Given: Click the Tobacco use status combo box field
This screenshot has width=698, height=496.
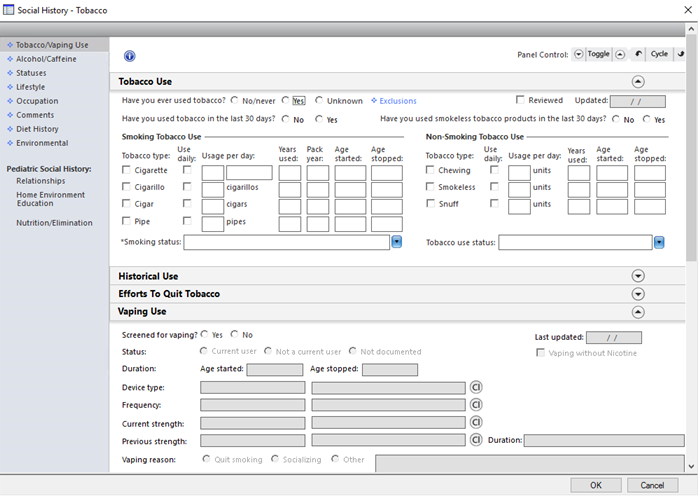Looking at the screenshot, I should (575, 242).
